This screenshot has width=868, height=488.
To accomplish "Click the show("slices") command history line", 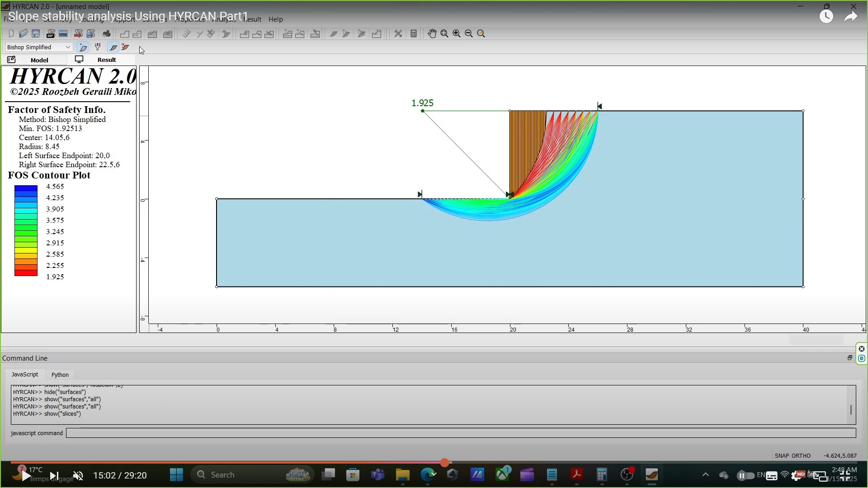I will [47, 413].
